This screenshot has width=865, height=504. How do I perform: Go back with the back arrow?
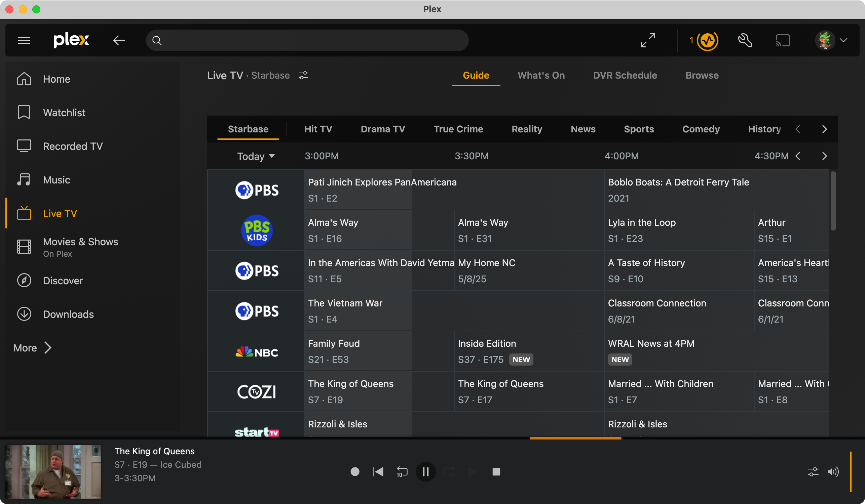pos(119,40)
